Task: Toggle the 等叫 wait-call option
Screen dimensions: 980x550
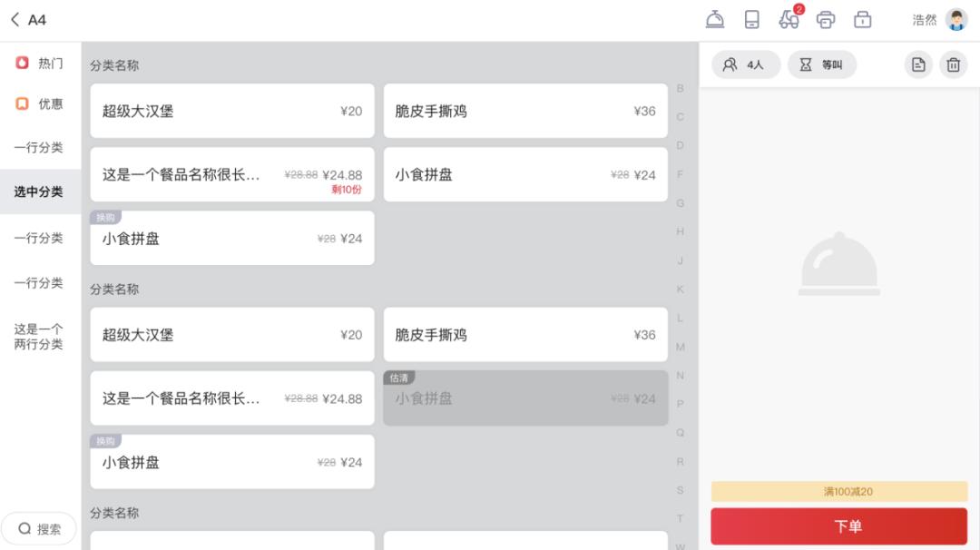Action: point(821,64)
